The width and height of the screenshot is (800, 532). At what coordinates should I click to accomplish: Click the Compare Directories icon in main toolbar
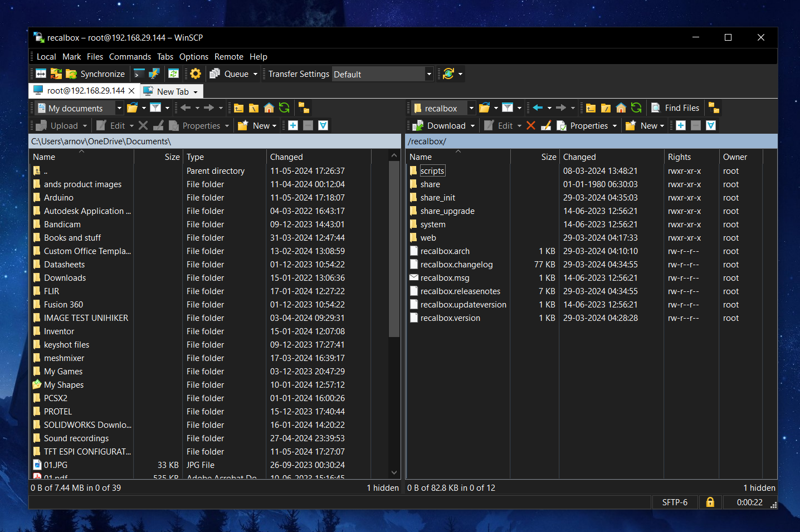(41, 74)
